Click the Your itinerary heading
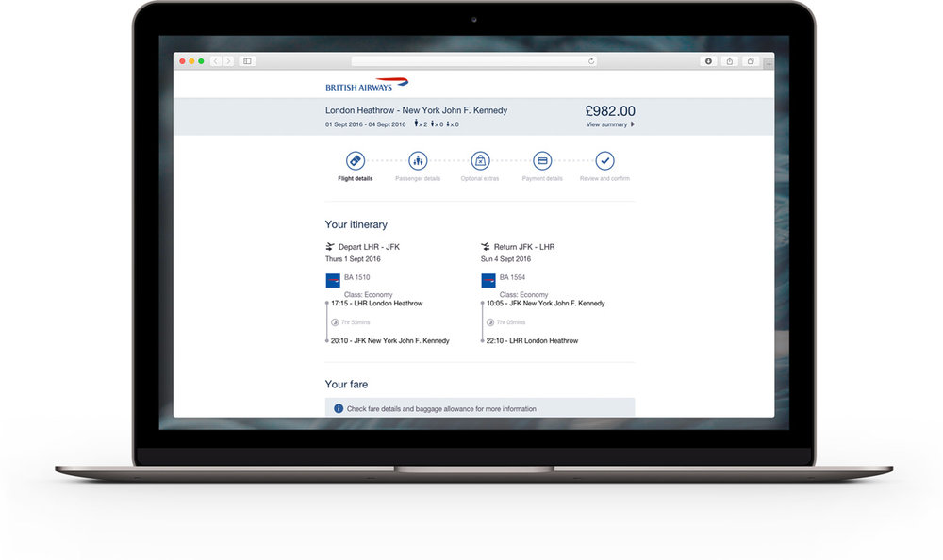Image resolution: width=943 pixels, height=560 pixels. pyautogui.click(x=356, y=224)
